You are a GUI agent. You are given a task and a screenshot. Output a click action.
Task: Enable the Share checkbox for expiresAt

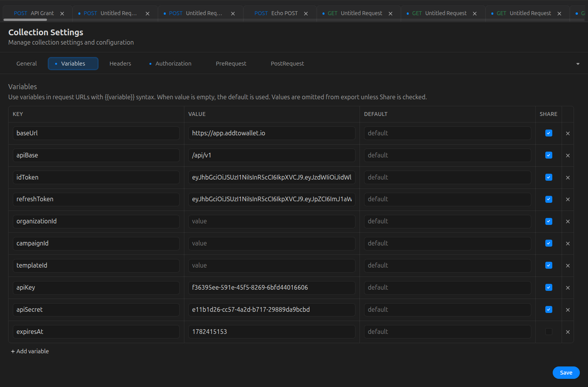[x=548, y=331]
